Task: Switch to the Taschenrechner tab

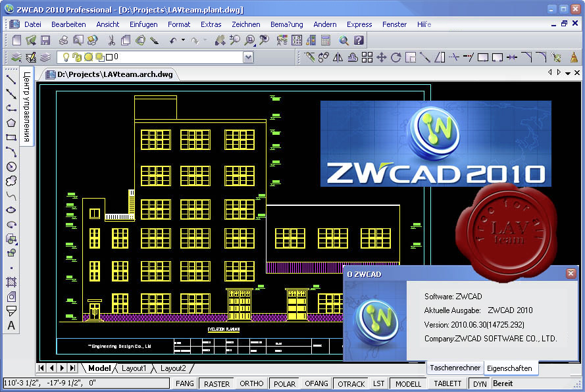Action: click(455, 368)
